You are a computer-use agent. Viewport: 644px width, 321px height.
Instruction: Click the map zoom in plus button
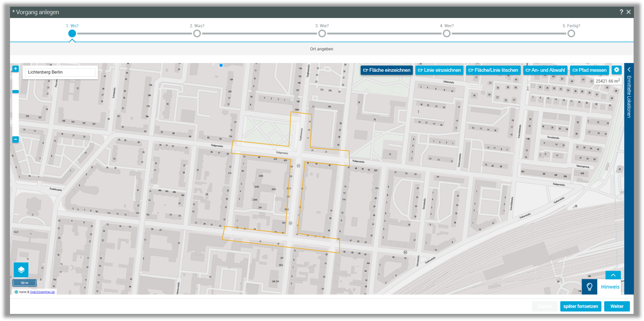(15, 69)
